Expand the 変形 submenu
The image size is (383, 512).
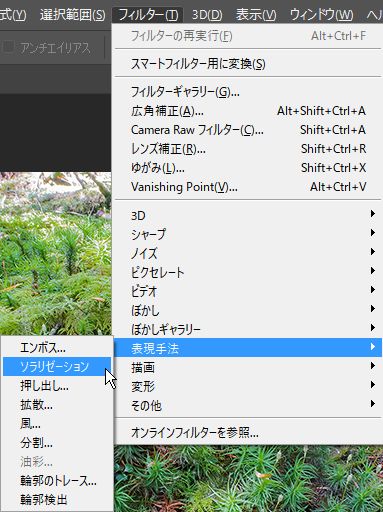coord(248,386)
